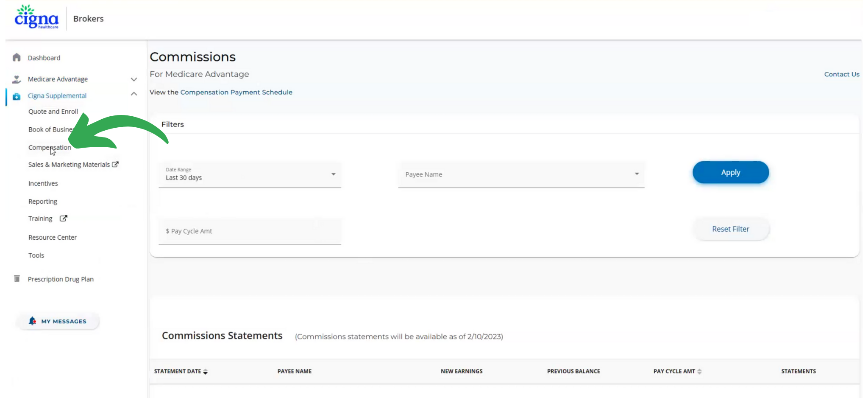Open the Date Range dropdown
This screenshot has height=398, width=868.
click(250, 174)
